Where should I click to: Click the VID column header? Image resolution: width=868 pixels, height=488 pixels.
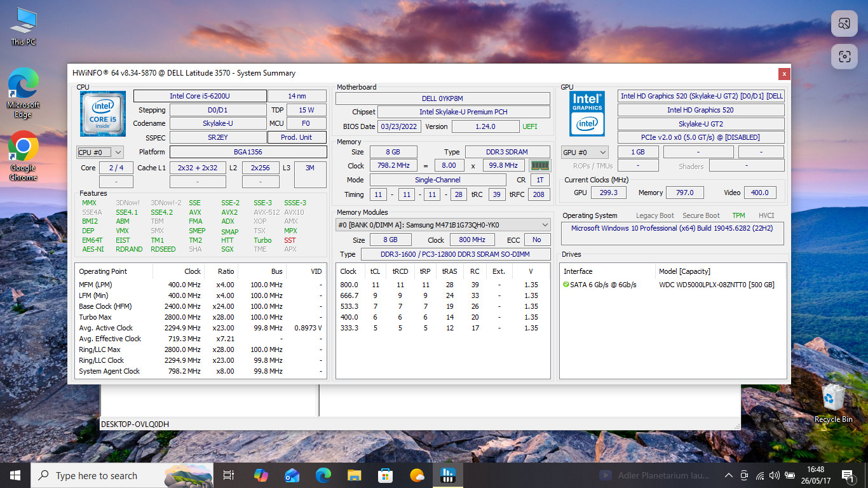(x=306, y=271)
